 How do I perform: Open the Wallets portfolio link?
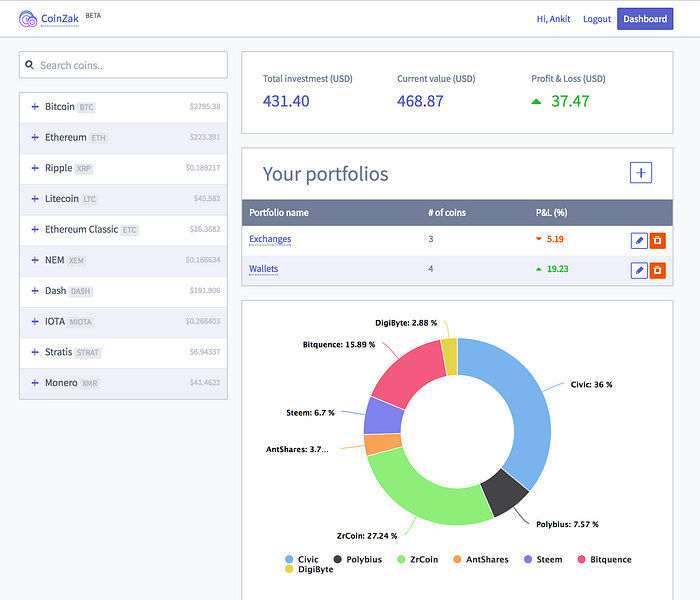click(263, 269)
